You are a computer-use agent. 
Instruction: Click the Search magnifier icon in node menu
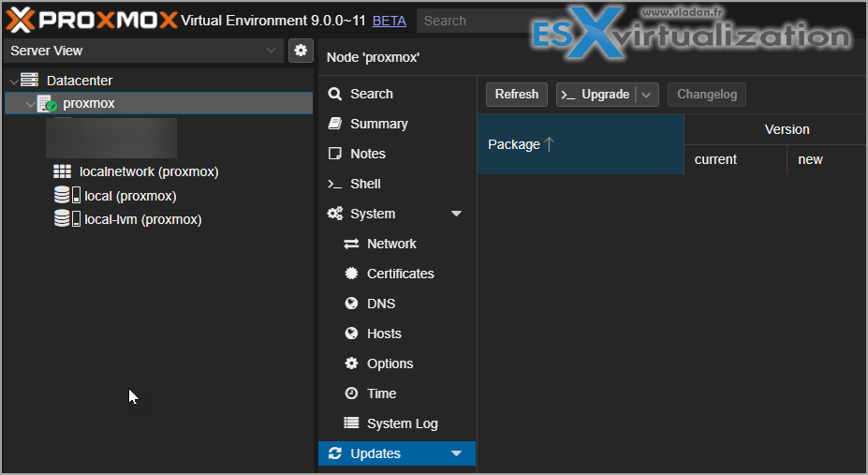[x=335, y=94]
